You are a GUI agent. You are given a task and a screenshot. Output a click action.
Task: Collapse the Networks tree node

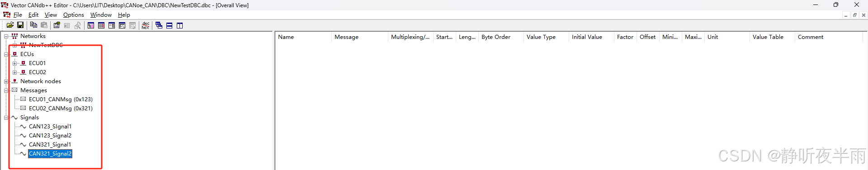(6, 36)
